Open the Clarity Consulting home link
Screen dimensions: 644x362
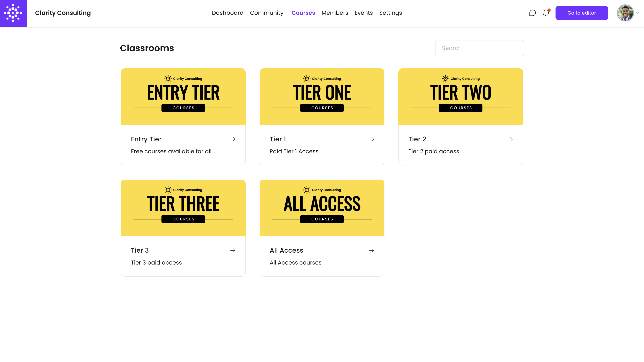63,13
